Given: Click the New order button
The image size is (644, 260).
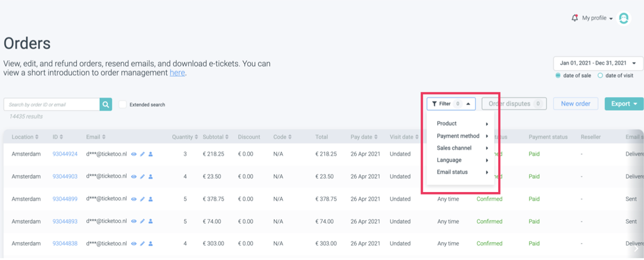Looking at the screenshot, I should point(575,104).
